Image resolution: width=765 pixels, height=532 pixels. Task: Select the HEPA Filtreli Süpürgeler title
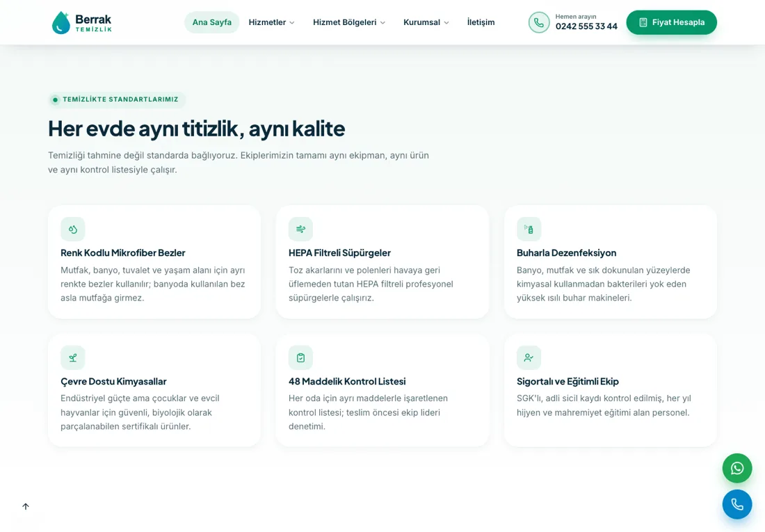339,253
